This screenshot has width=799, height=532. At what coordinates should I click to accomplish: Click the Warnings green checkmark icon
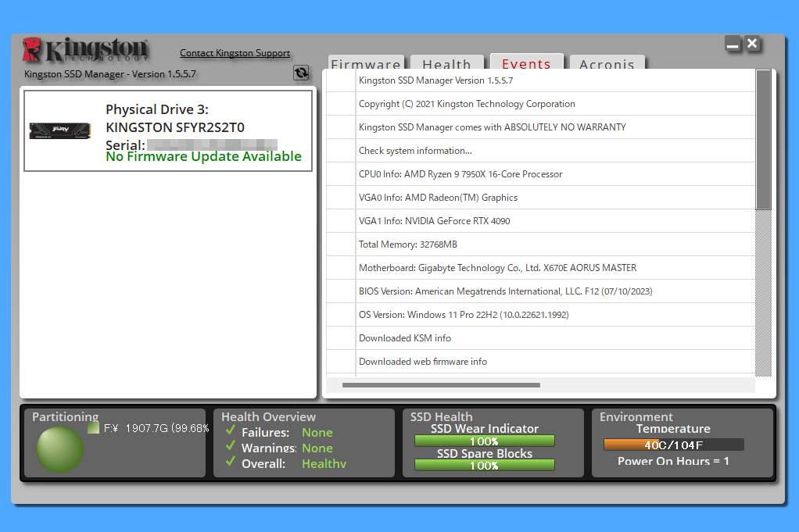[230, 447]
